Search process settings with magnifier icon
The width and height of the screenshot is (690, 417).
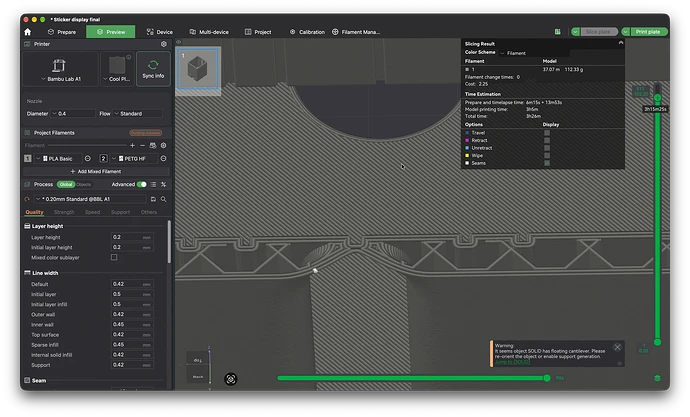click(x=164, y=199)
